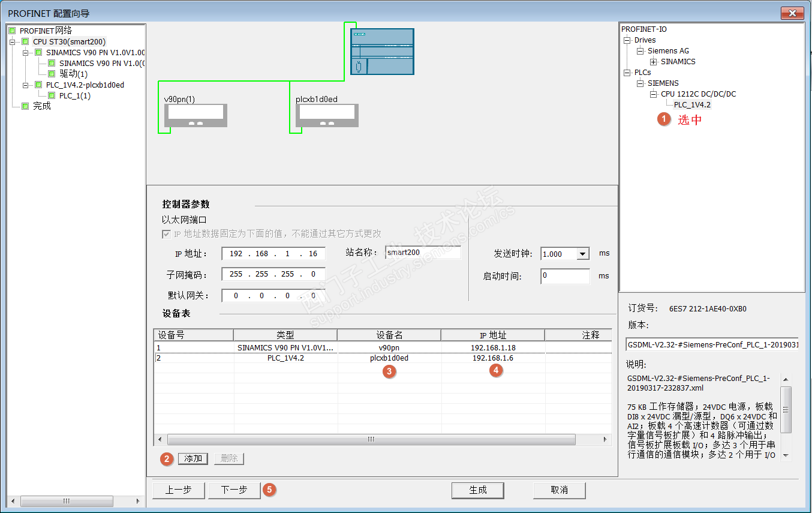Collapse the Drives catalog node
The height and width of the screenshot is (513, 812).
click(627, 40)
